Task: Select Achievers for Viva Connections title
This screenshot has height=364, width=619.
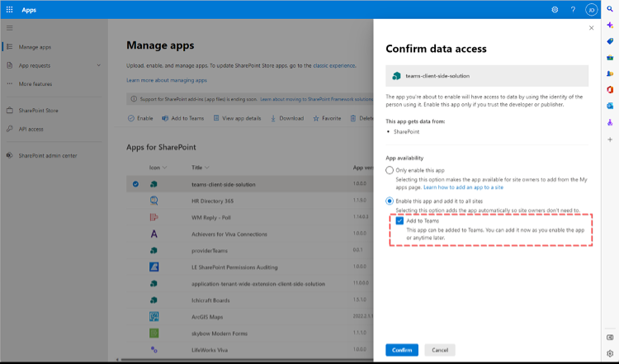Action: [x=229, y=234]
